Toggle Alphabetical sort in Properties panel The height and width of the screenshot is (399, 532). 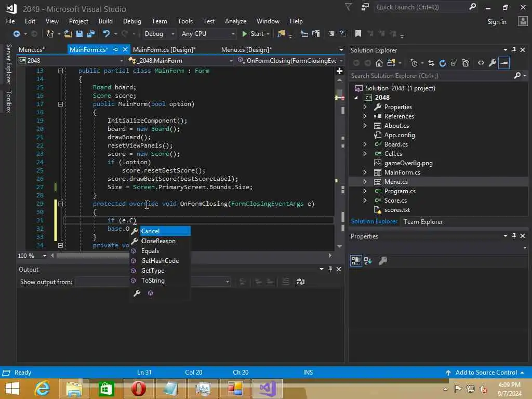[368, 261]
